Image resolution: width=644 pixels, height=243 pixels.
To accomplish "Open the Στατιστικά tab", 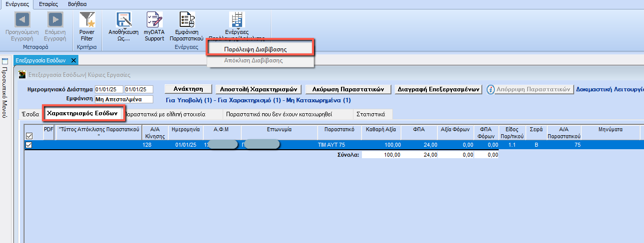I will pos(370,114).
